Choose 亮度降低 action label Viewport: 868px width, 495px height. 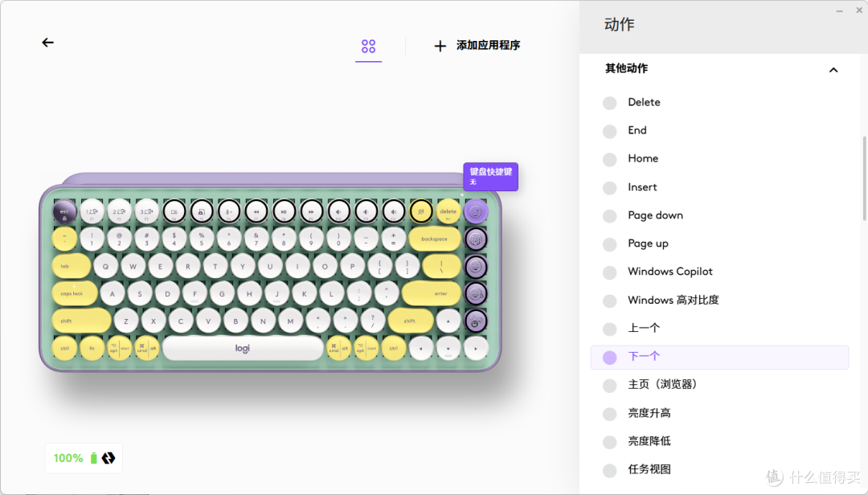pyautogui.click(x=649, y=441)
